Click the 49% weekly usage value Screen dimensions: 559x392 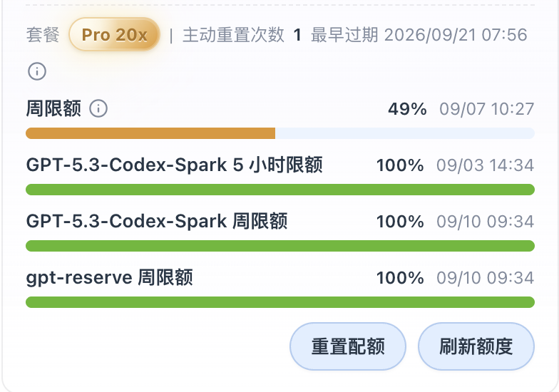407,109
